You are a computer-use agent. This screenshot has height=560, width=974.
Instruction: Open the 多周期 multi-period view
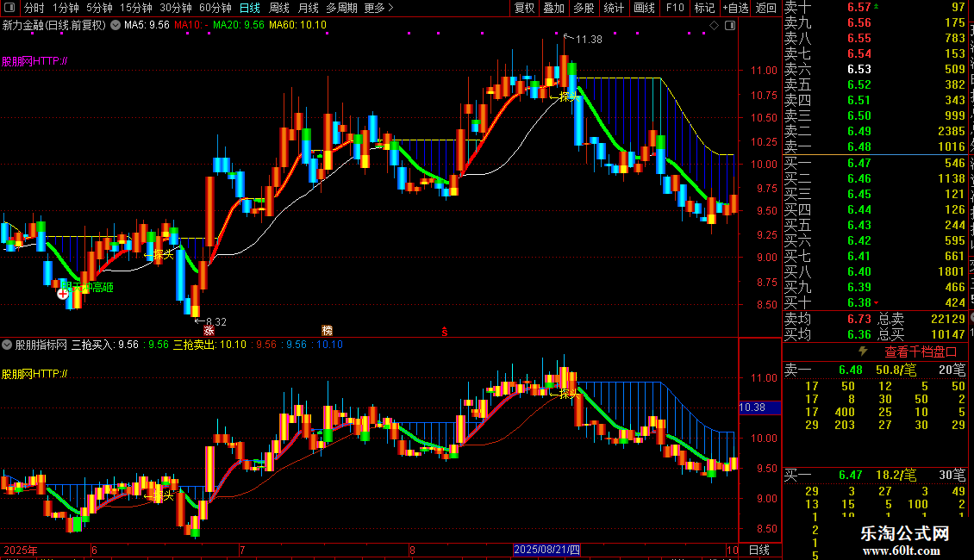coord(341,8)
